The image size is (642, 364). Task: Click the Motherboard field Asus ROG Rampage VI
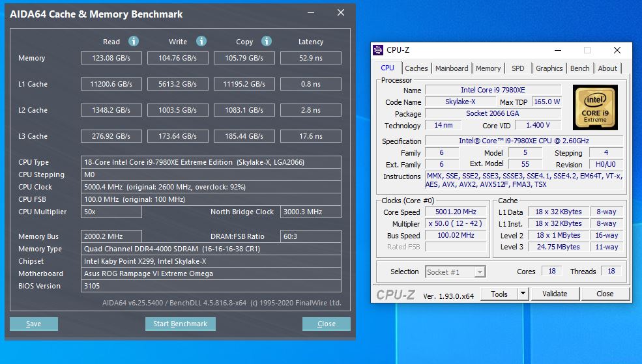211,273
